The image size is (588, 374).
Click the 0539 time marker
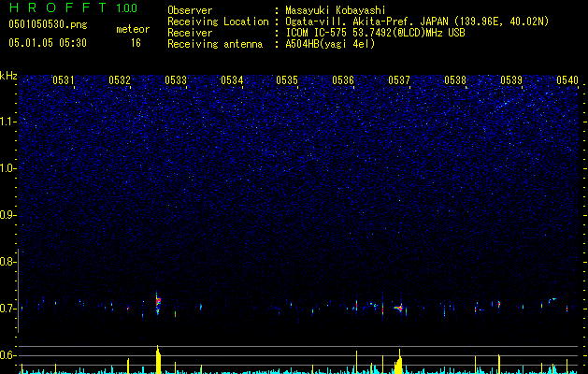coord(511,80)
